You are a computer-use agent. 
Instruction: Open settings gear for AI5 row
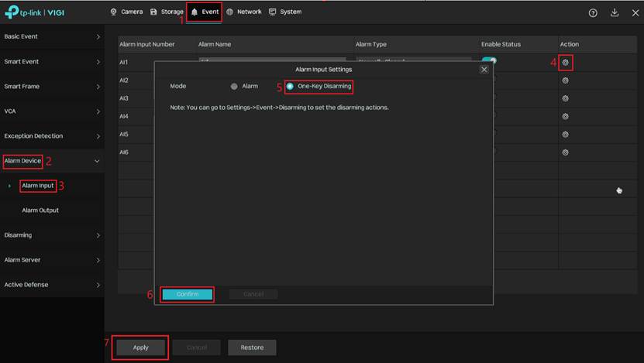(566, 135)
